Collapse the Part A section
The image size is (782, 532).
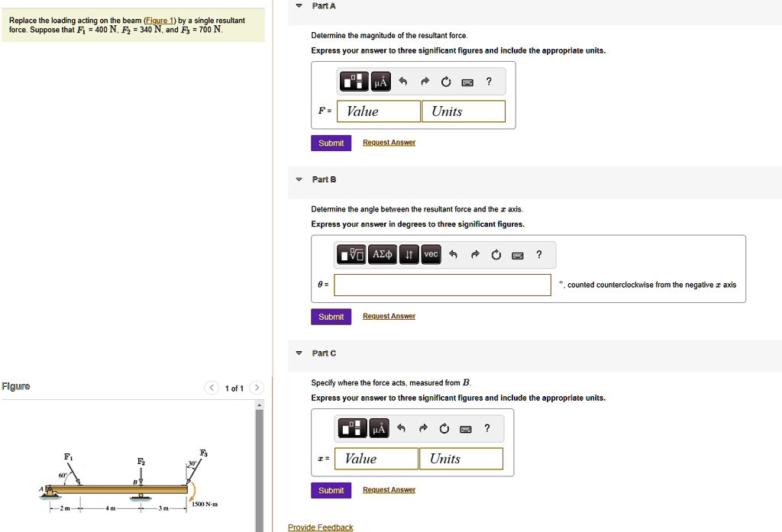click(x=298, y=5)
